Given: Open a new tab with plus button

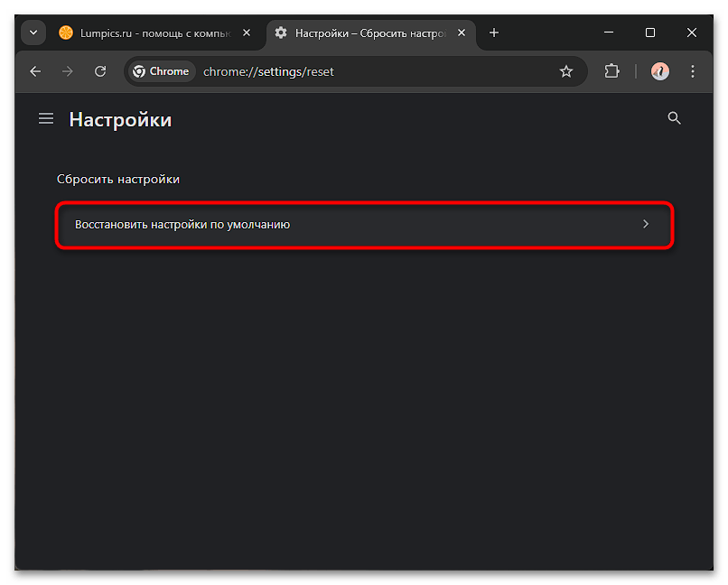Looking at the screenshot, I should pyautogui.click(x=494, y=32).
